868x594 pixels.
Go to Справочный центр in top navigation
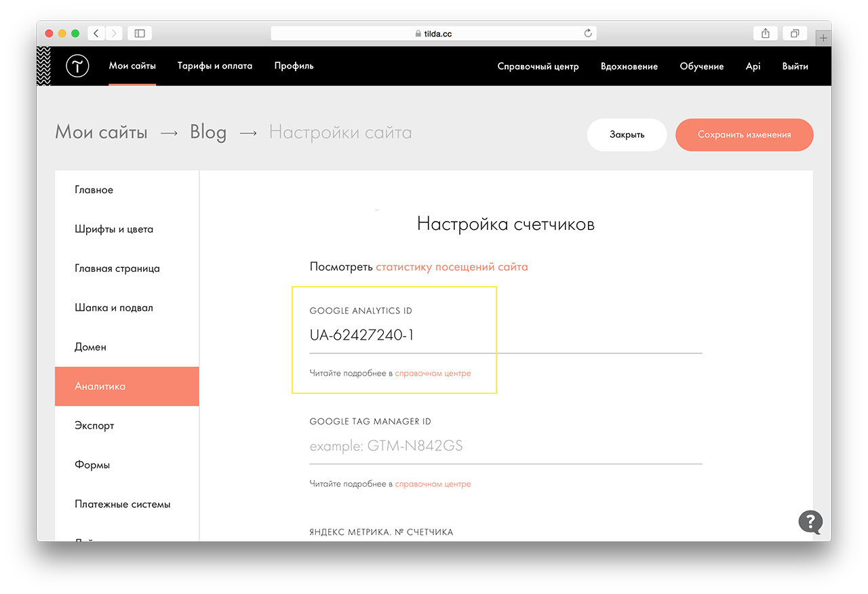[538, 66]
